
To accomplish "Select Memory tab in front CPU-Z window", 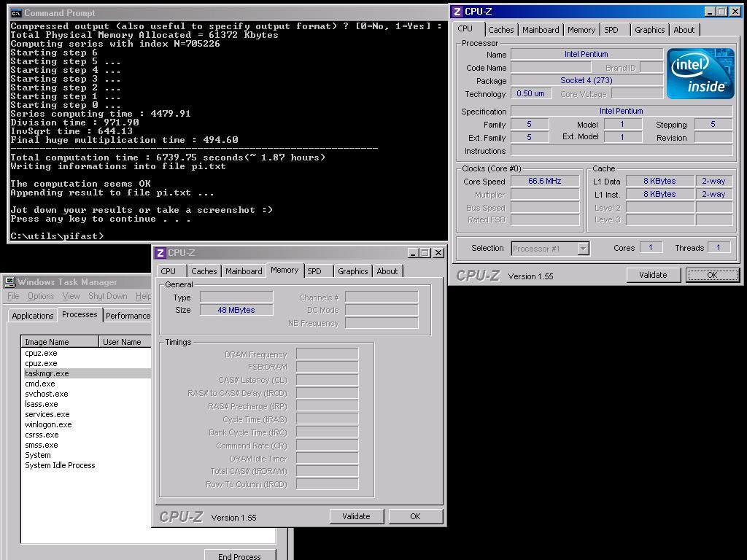I will (x=285, y=270).
